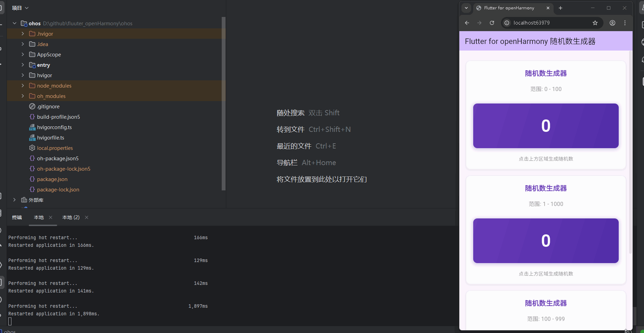Click the .idea folder icon
The height and width of the screenshot is (333, 644).
[x=32, y=44]
